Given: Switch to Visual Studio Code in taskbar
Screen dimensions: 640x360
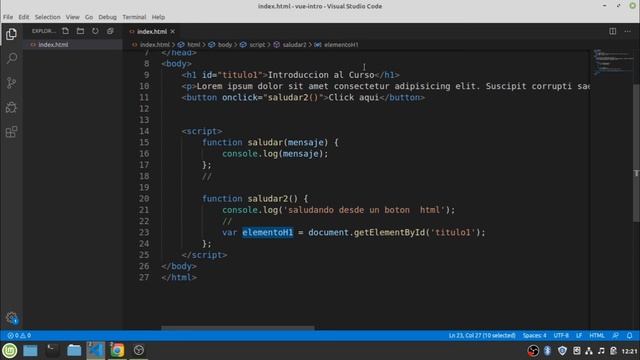Looking at the screenshot, I should (x=96, y=351).
